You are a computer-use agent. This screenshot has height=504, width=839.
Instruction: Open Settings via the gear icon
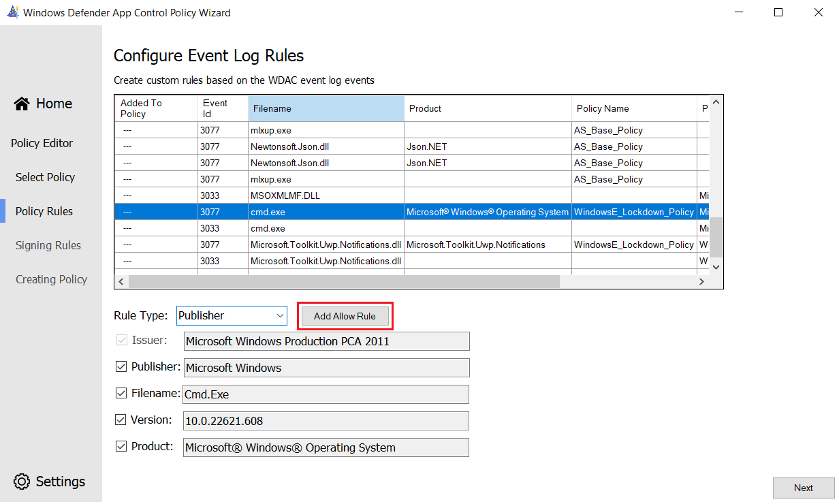tap(22, 482)
